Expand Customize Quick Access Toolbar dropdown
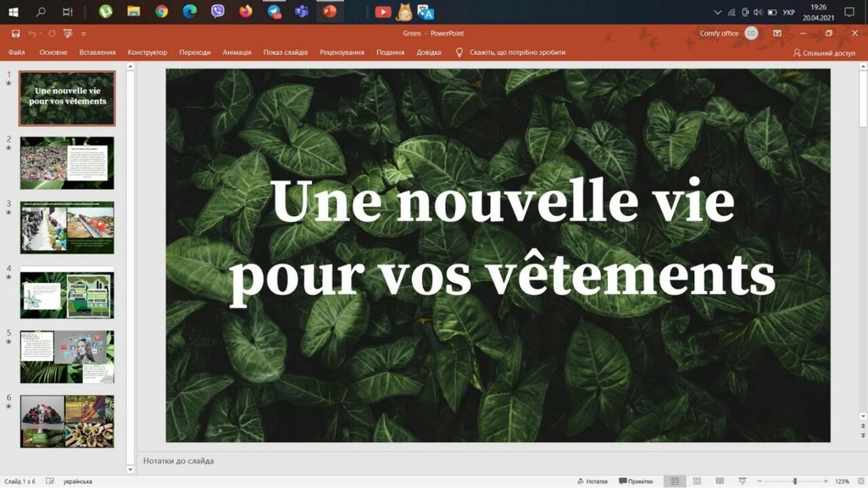The image size is (868, 488). [83, 33]
